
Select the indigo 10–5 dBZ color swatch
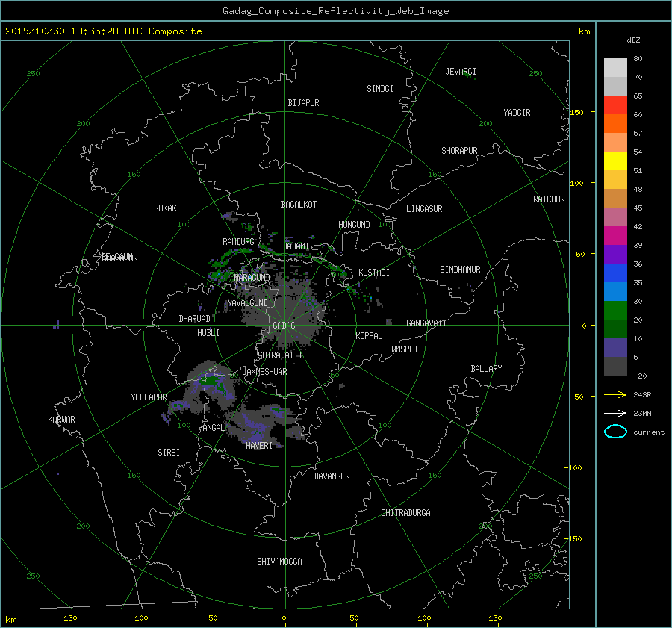click(615, 347)
